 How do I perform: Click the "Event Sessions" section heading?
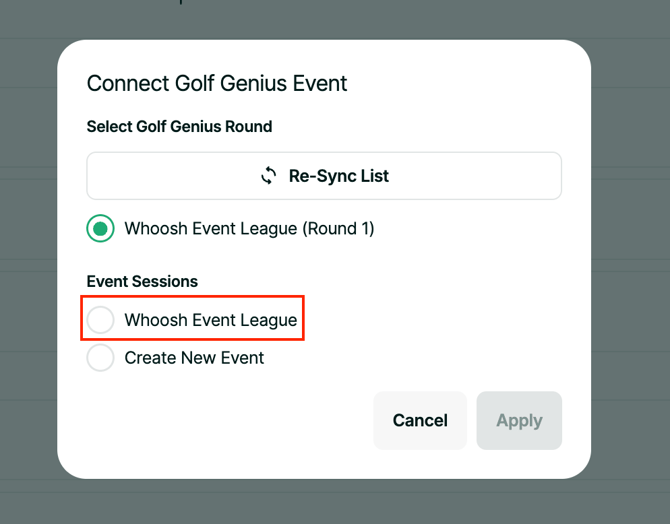tap(142, 281)
